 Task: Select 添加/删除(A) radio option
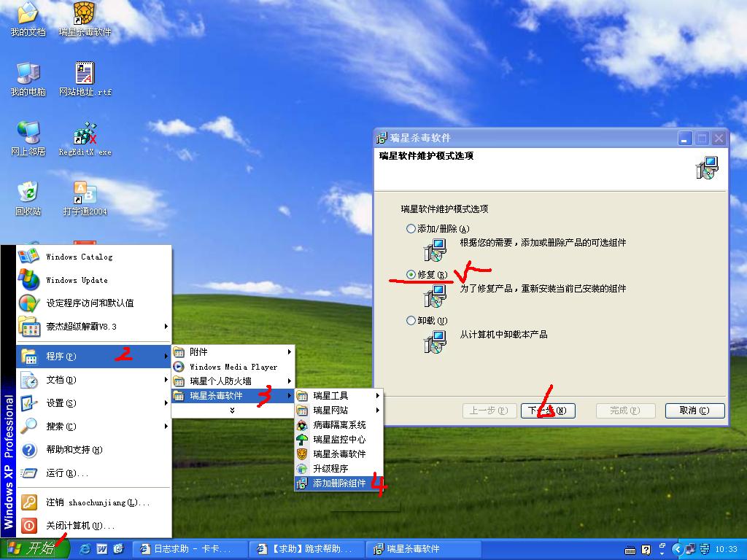[411, 228]
